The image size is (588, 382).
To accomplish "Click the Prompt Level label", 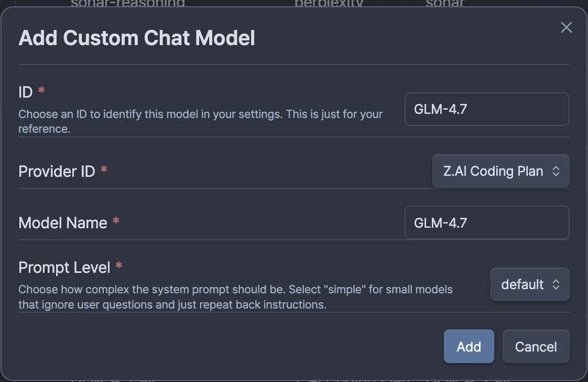I will tap(64, 268).
